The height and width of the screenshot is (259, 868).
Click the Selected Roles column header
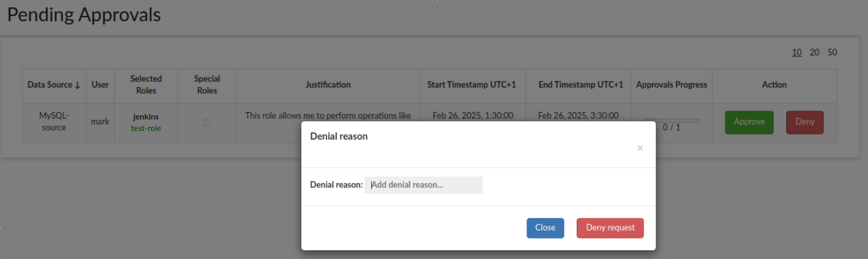point(146,85)
